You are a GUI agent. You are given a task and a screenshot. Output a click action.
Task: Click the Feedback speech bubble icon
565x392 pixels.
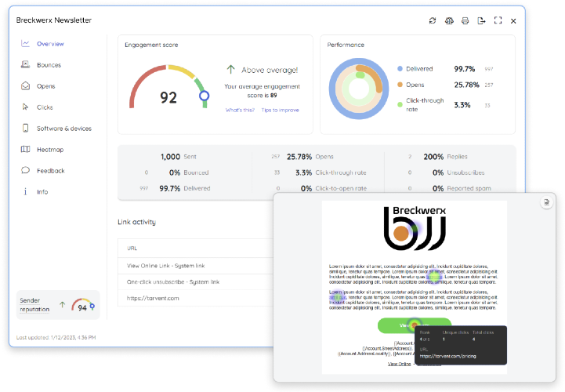click(x=25, y=170)
